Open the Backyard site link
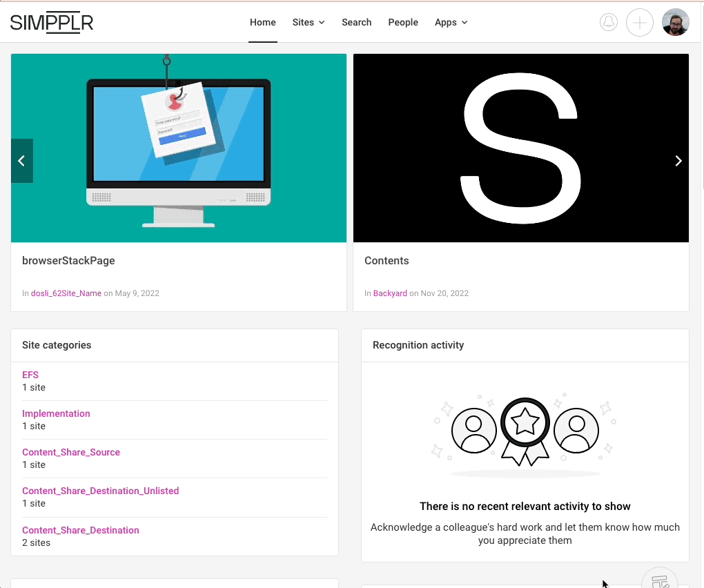704x588 pixels. point(390,293)
